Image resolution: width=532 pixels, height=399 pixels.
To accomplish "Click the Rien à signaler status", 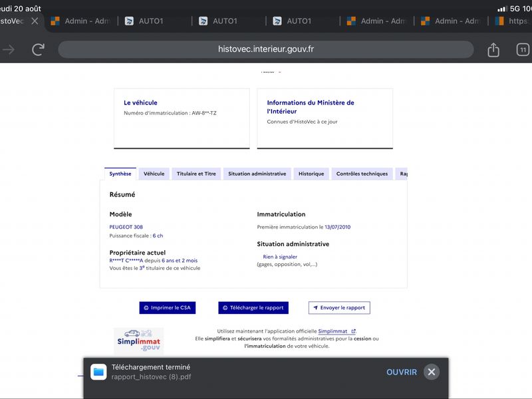I will [x=280, y=257].
